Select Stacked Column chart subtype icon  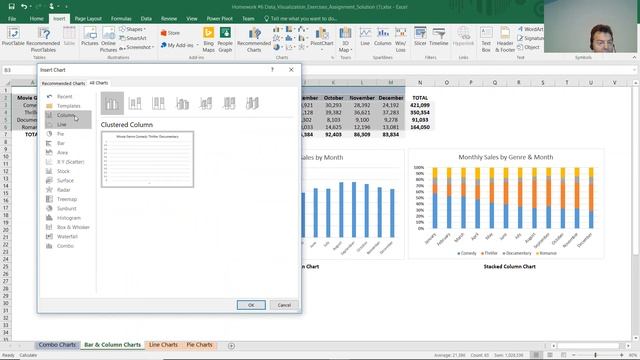point(135,103)
